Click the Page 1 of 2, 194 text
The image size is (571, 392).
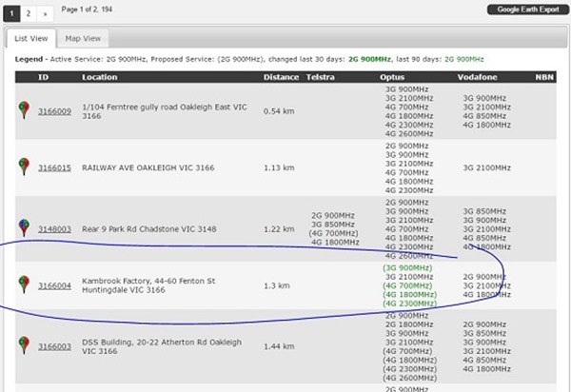87,10
